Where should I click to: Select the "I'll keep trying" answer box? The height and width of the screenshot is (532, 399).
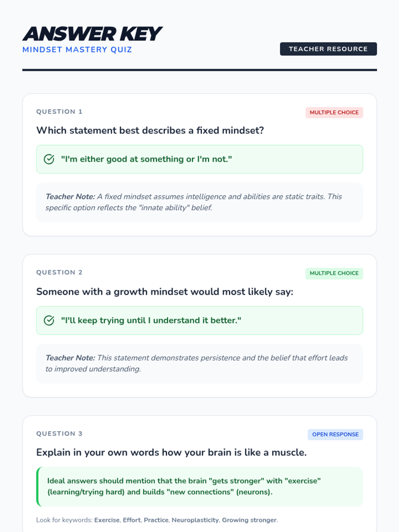199,321
